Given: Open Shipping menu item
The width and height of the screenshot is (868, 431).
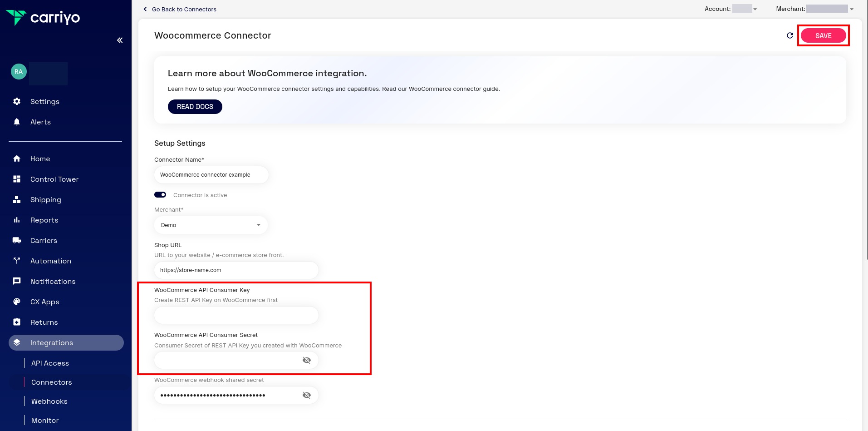Looking at the screenshot, I should (x=46, y=199).
